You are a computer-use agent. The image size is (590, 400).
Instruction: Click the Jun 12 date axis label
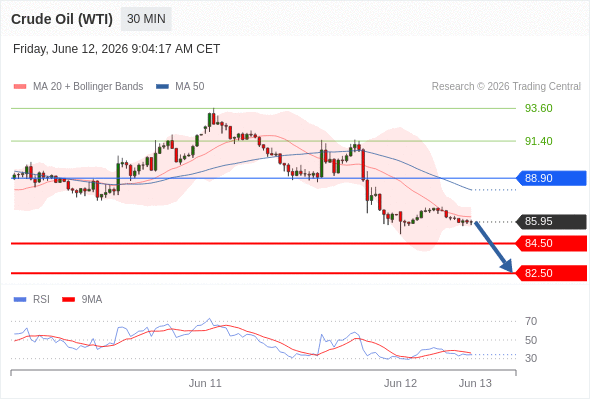400,383
